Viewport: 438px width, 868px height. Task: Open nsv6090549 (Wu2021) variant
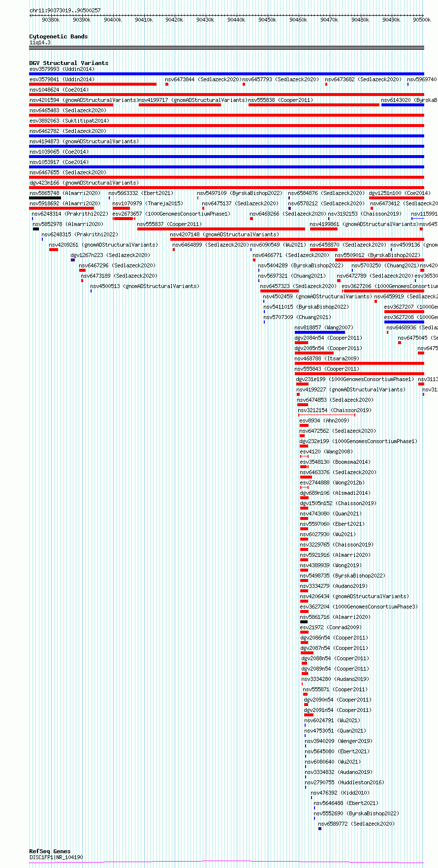pos(278,245)
